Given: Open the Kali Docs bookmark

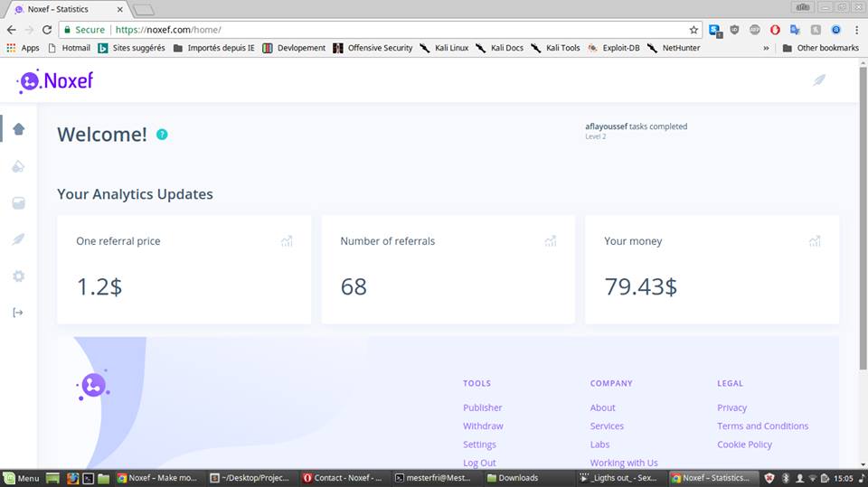Looking at the screenshot, I should pyautogui.click(x=499, y=48).
